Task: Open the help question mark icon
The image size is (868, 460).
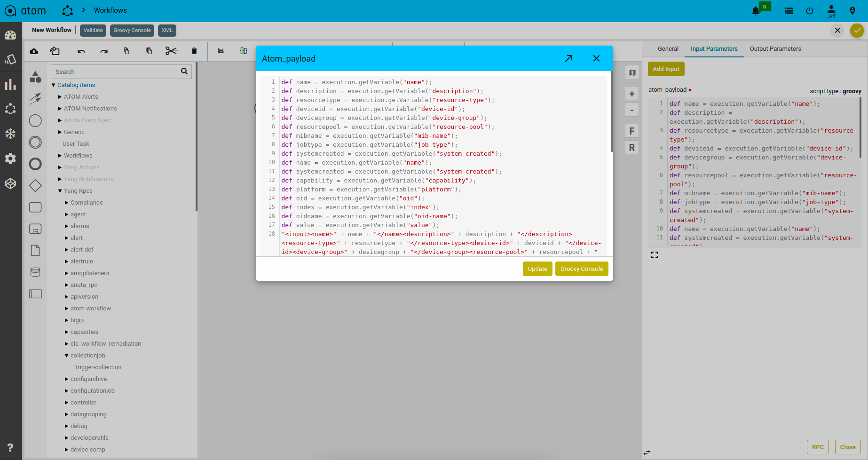Action: (10, 448)
